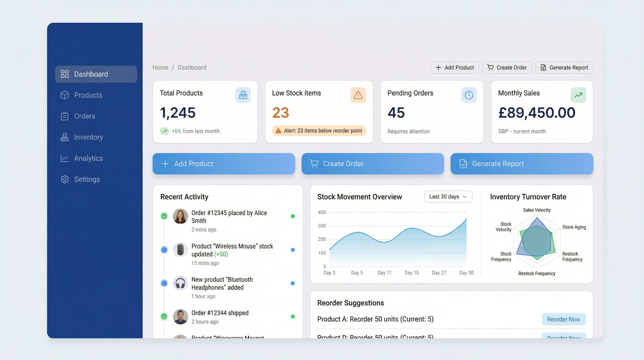Open the Dashboard breadcrumb tab
The image size is (644, 360).
coord(192,67)
